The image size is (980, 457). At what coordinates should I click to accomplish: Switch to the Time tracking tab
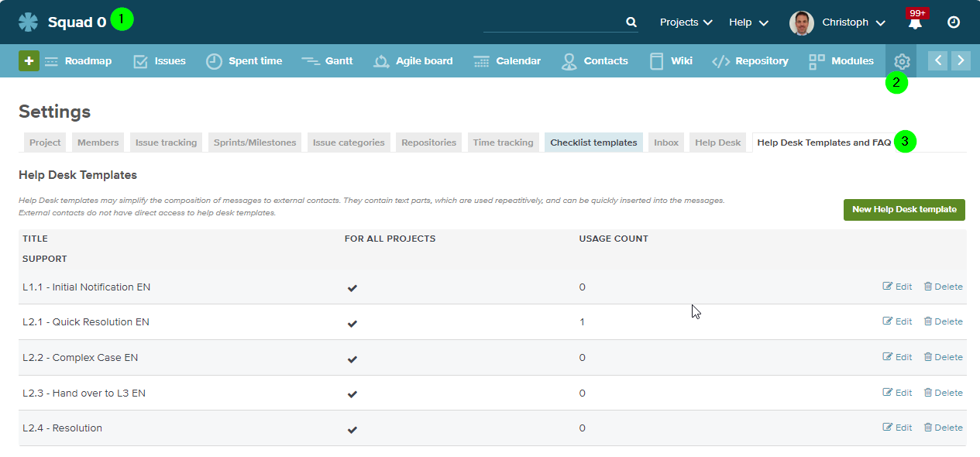point(504,143)
